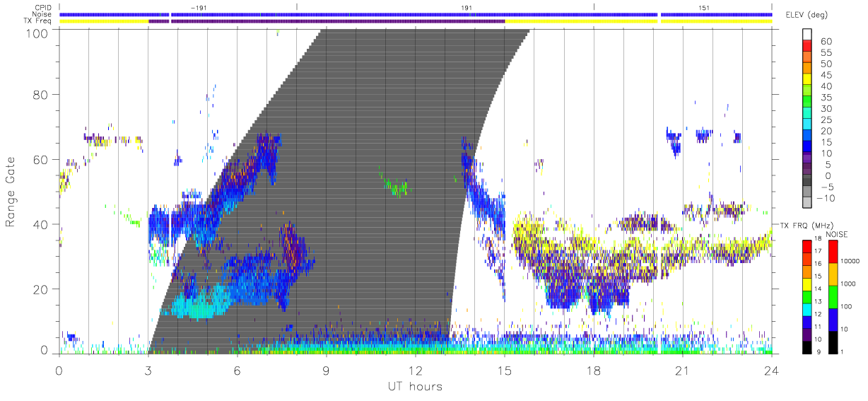Click the '80' tick on Range Gate axis
This screenshot has height=401, width=868.
41,95
